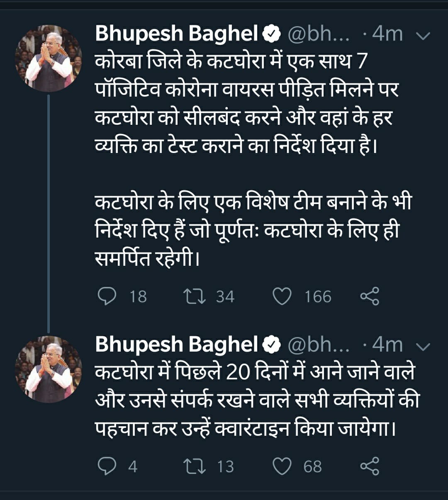Click the @bh... handle on second tweet
Viewport: 448px width, 500px height.
tap(319, 345)
